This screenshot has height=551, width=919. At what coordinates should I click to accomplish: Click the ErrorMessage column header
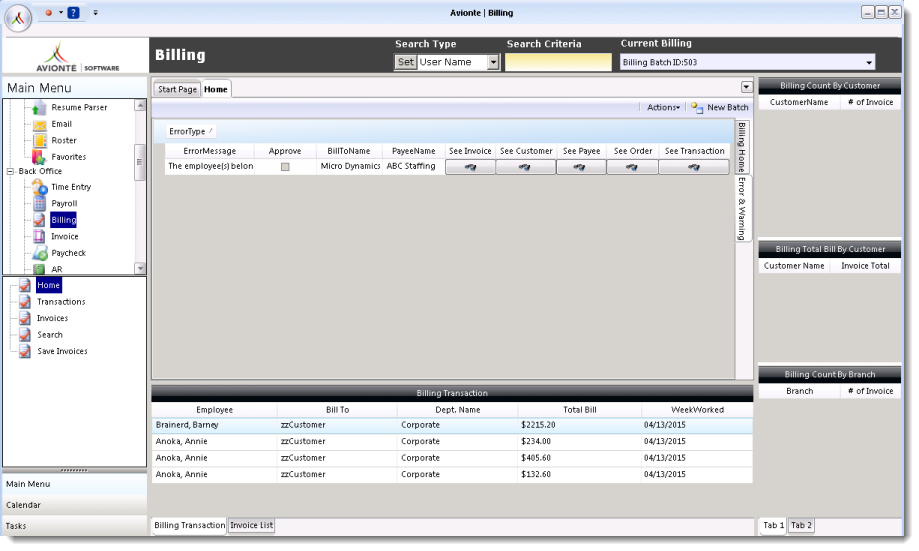[x=209, y=151]
